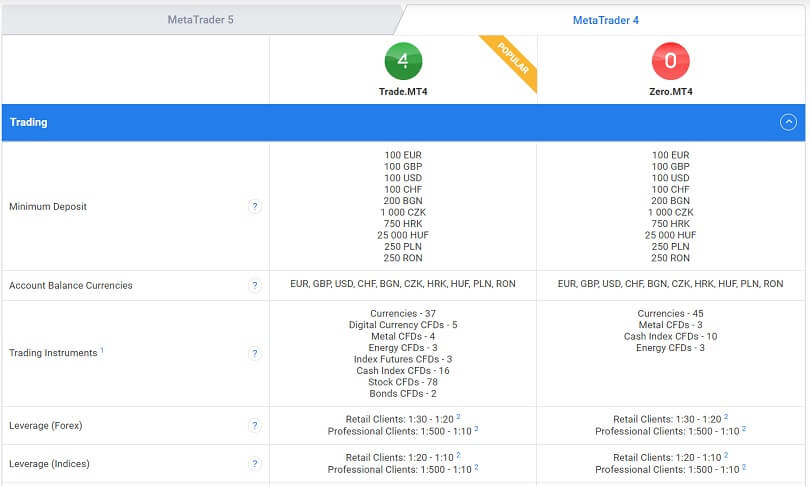Image resolution: width=810 pixels, height=486 pixels.
Task: Click 'Stock CFDs - 78' entry
Action: (x=403, y=382)
